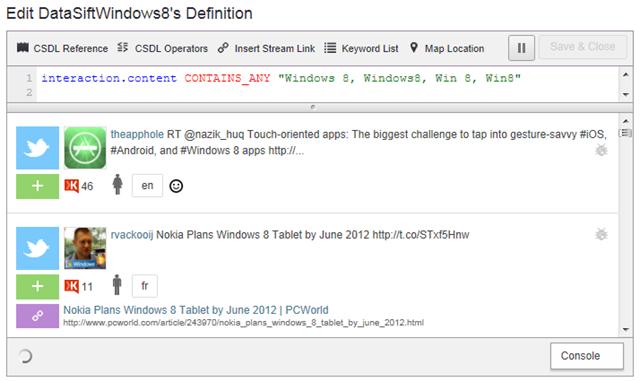Screen dimensions: 640x382
Task: Click female gender icon on theapphole tweet
Action: [x=118, y=184]
